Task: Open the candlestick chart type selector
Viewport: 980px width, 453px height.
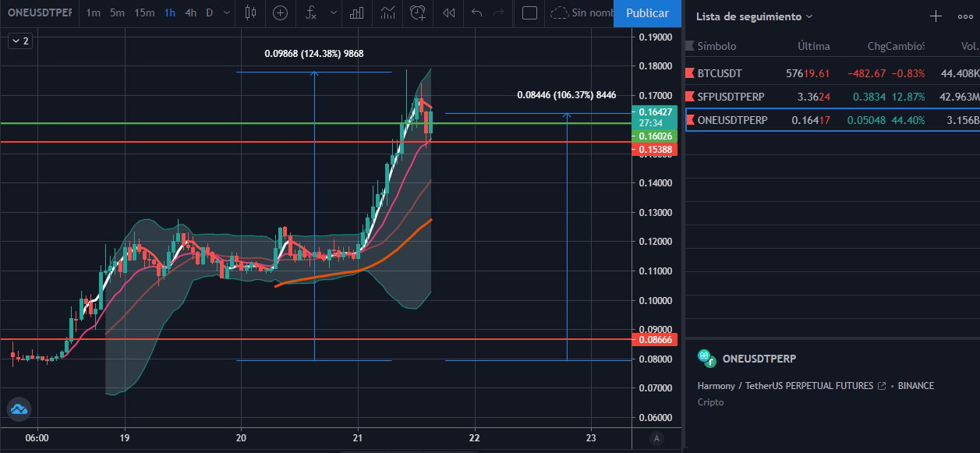Action: [x=249, y=12]
